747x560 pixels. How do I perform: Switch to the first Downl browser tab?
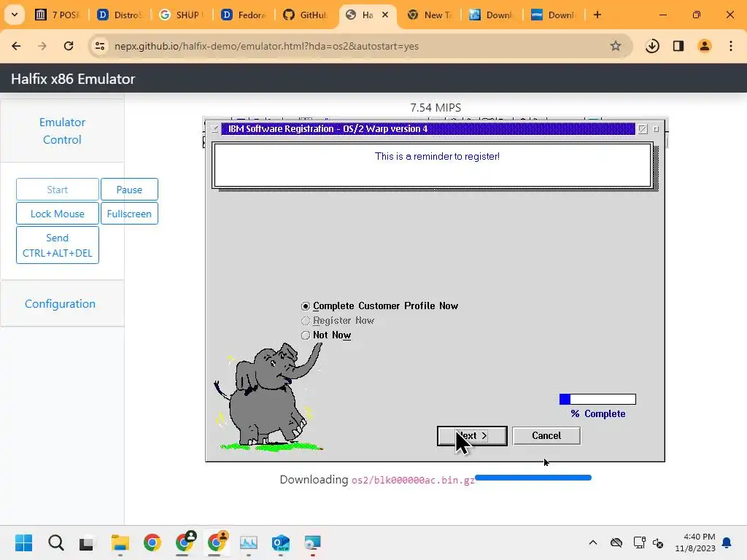click(x=492, y=15)
